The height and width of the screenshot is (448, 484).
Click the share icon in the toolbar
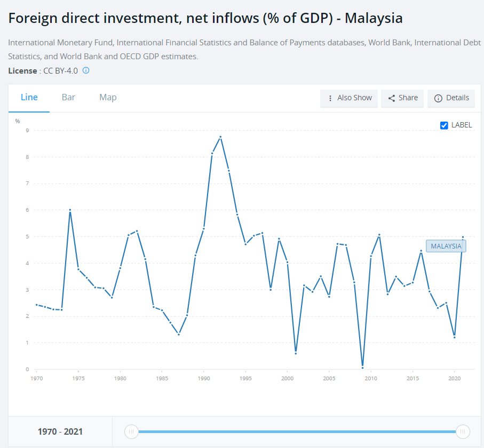point(391,98)
